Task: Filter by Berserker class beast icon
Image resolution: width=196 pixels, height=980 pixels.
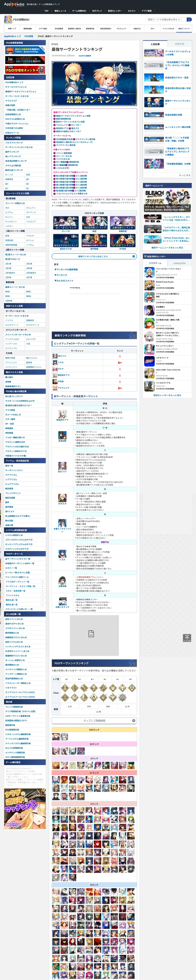Action: point(122,688)
